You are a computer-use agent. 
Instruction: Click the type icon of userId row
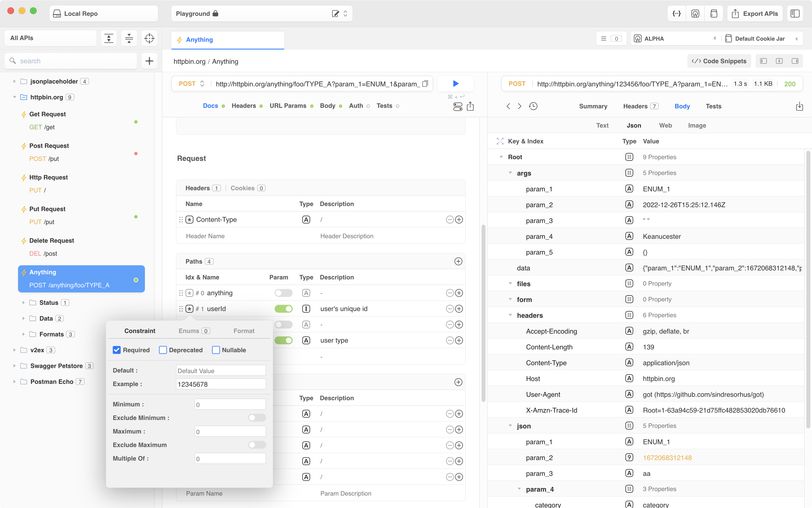tap(306, 309)
